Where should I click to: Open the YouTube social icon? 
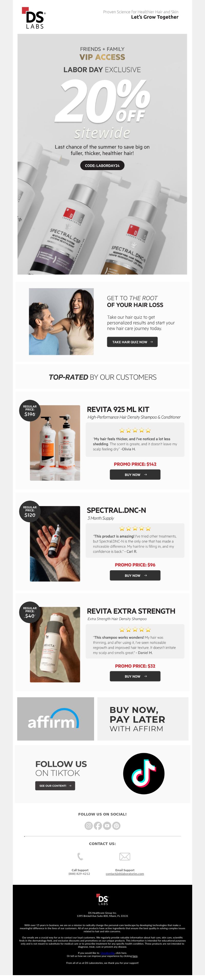click(107, 826)
